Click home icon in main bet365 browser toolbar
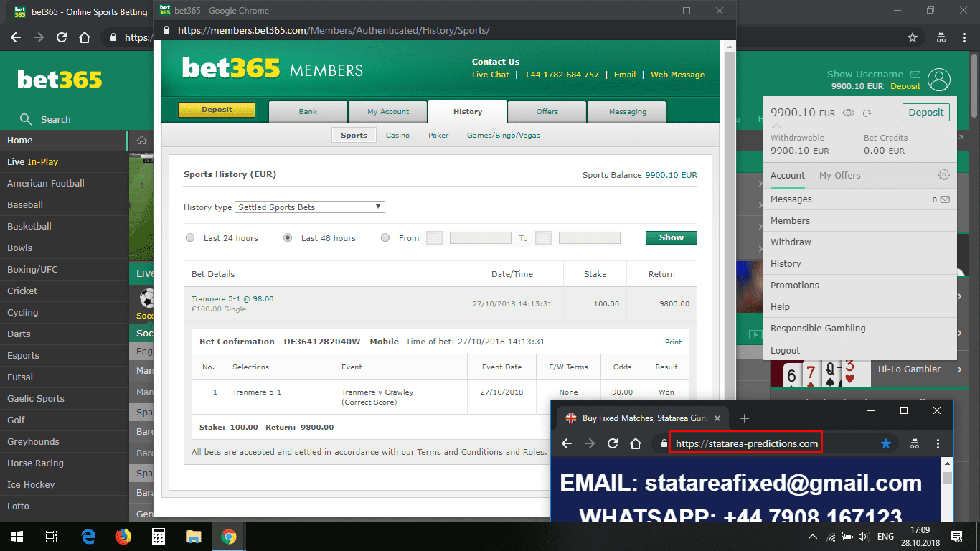The height and width of the screenshot is (551, 980). (85, 37)
